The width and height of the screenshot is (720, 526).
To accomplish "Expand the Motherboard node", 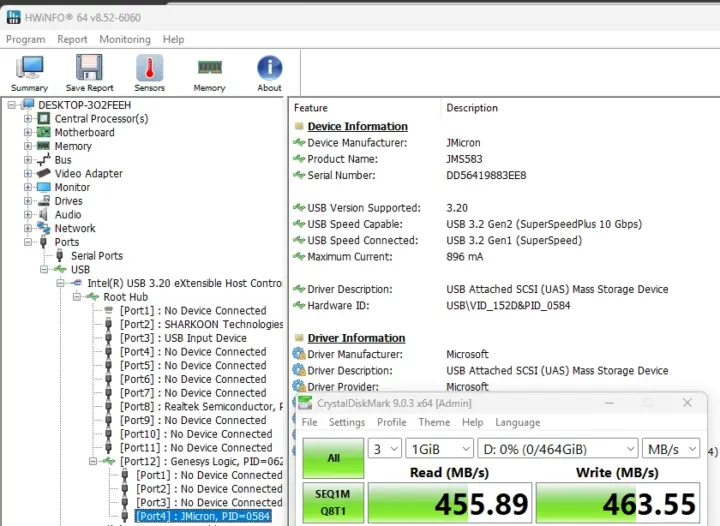I will (x=28, y=132).
